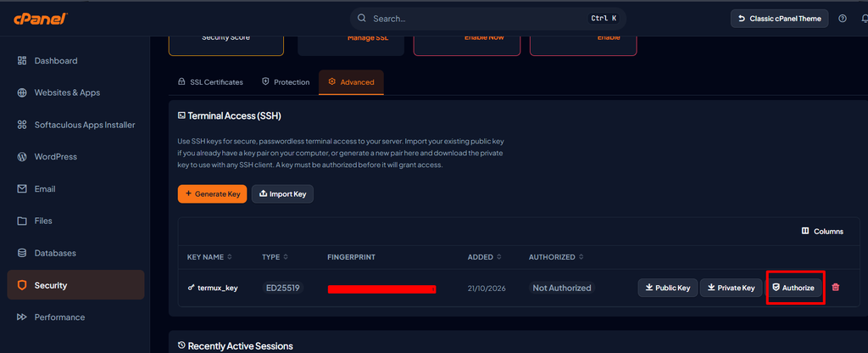This screenshot has height=353, width=868.
Task: Authorize the termux_key SSH key
Action: (793, 288)
